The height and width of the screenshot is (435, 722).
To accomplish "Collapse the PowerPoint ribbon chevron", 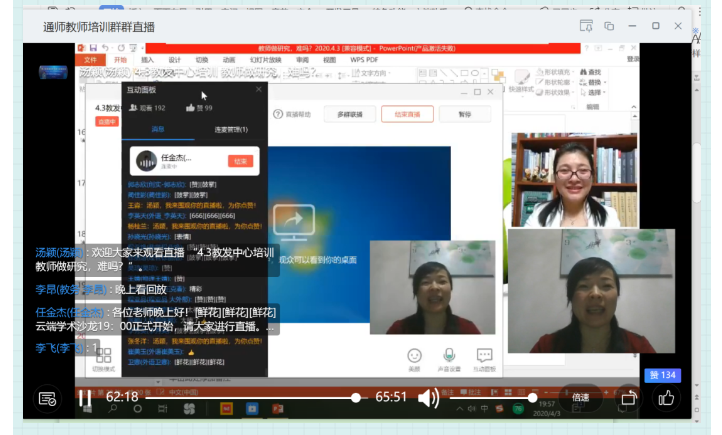I will click(x=634, y=107).
